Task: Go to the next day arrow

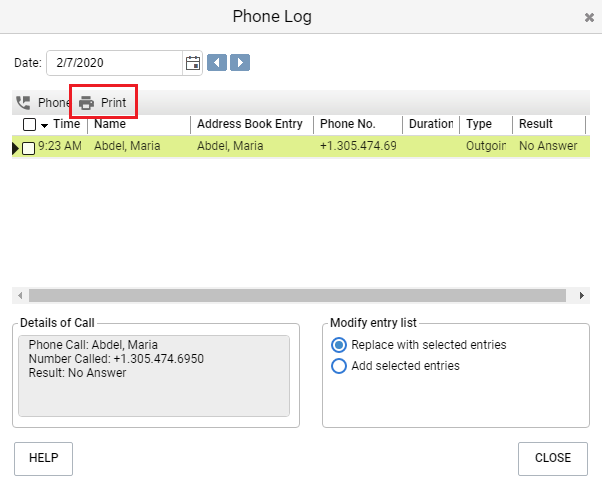Action: click(x=240, y=63)
